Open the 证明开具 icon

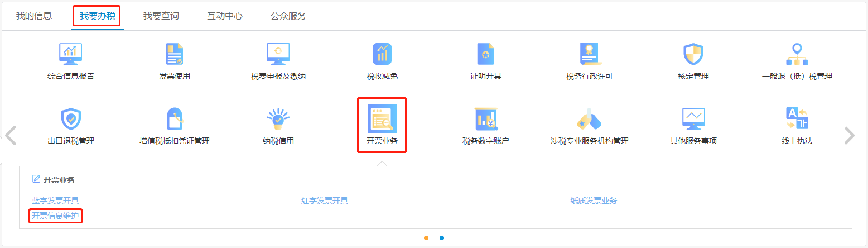pos(486,54)
